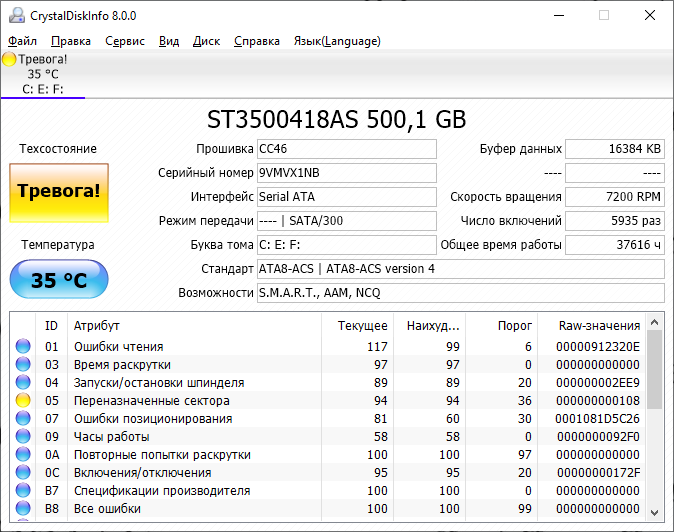Click the yellow Тревога! health status button

[x=59, y=193]
